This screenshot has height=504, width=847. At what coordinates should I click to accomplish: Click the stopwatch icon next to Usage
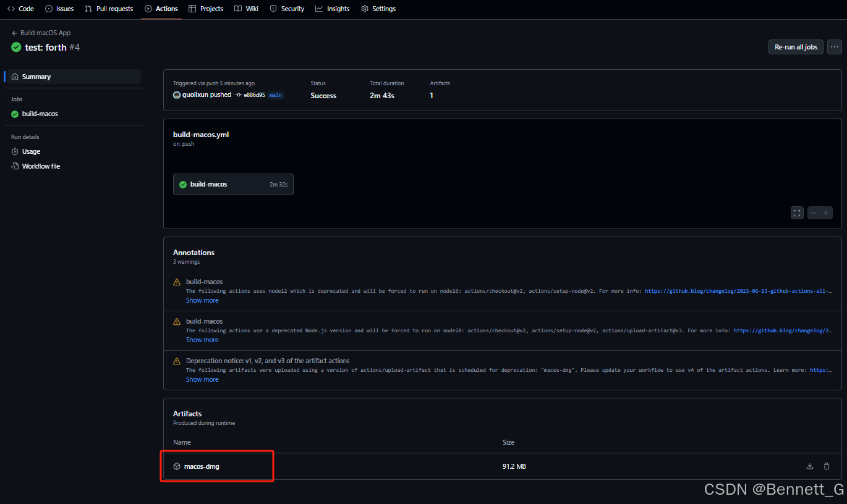click(x=15, y=151)
